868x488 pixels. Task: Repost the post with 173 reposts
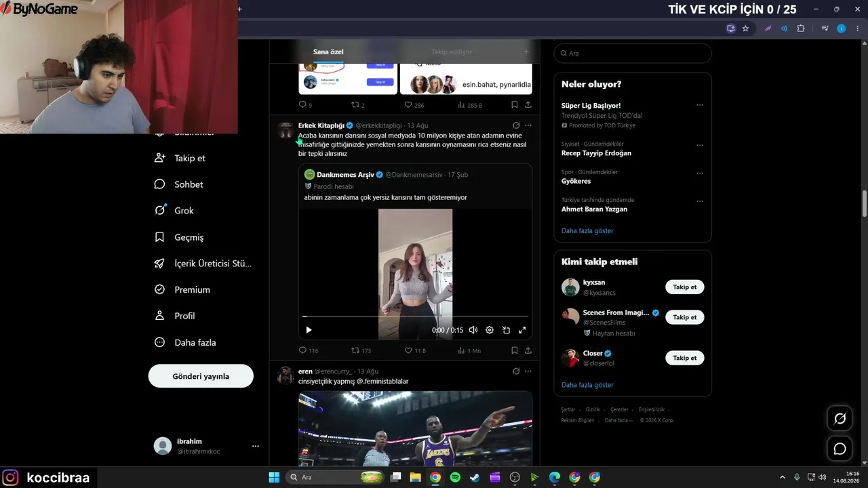tap(361, 350)
